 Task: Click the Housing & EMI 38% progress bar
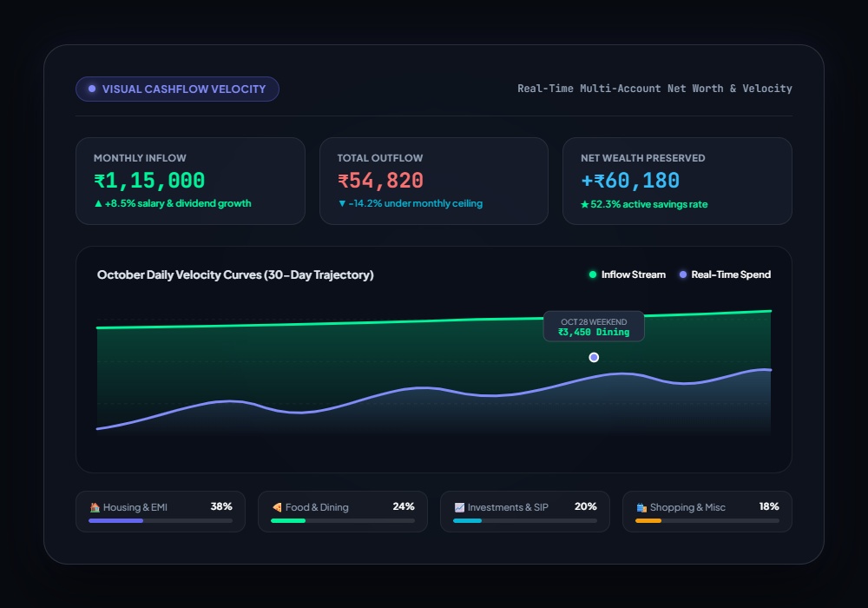[161, 520]
